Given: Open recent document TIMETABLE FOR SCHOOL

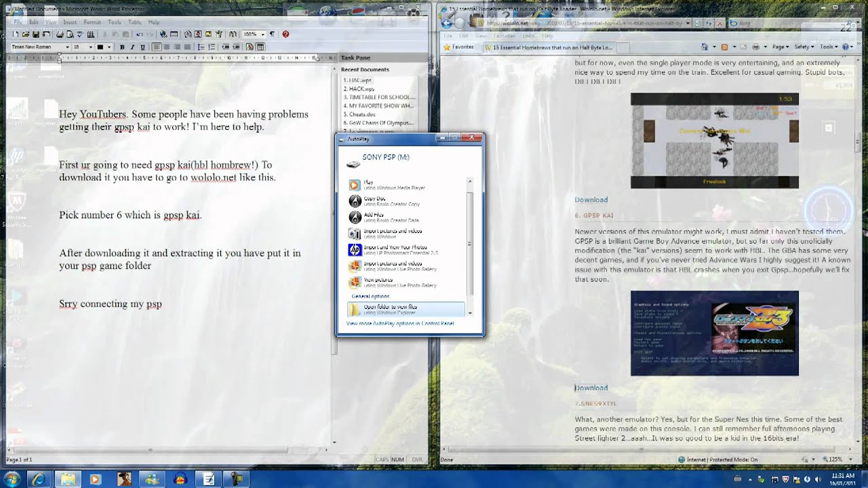Looking at the screenshot, I should tap(379, 97).
